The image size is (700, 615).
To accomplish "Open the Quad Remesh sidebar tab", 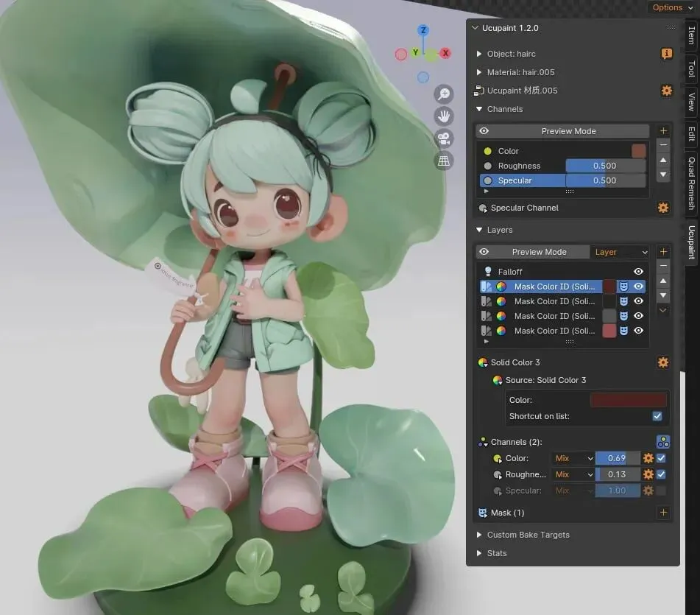I will (691, 183).
